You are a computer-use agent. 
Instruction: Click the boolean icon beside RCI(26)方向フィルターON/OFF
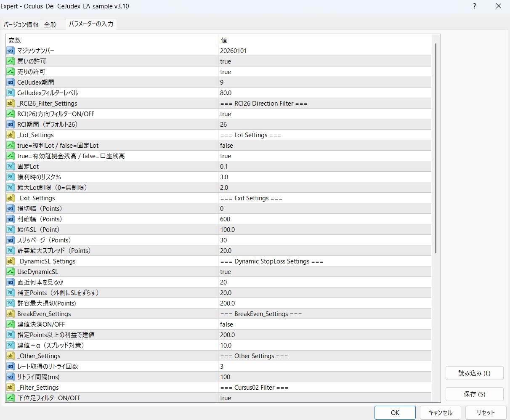(x=11, y=114)
